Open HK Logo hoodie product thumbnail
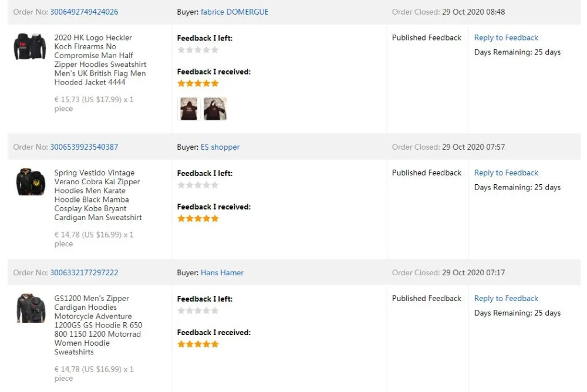587x392 pixels. pyautogui.click(x=30, y=46)
